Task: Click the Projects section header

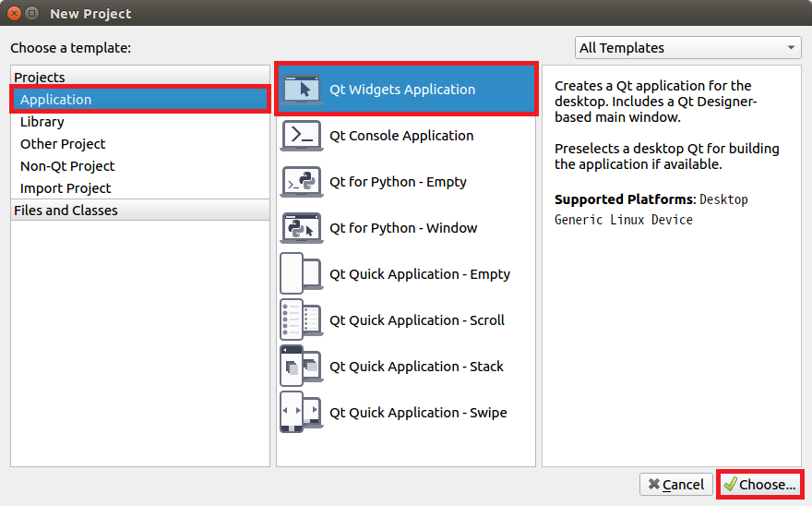Action: point(140,77)
